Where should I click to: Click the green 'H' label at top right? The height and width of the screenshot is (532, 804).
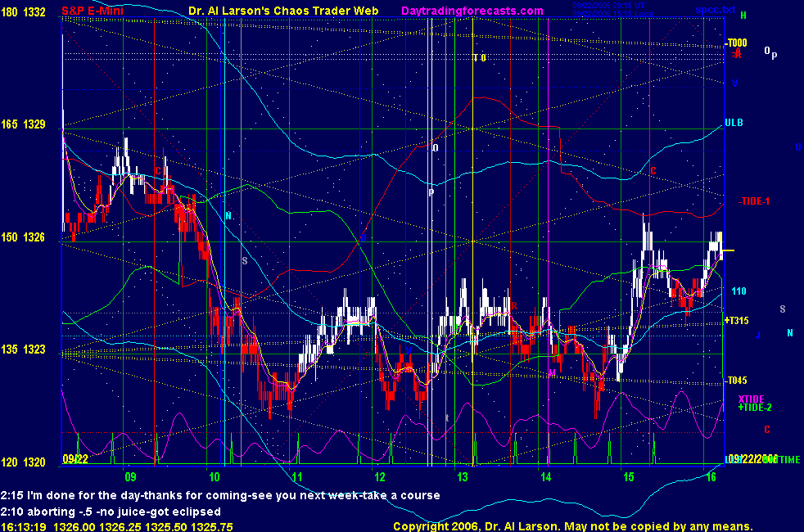click(x=743, y=16)
